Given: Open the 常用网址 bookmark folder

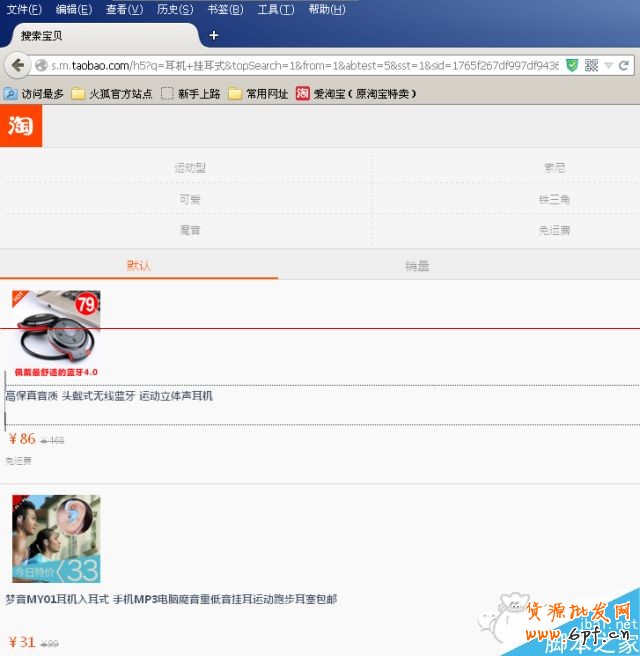Looking at the screenshot, I should (x=257, y=94).
